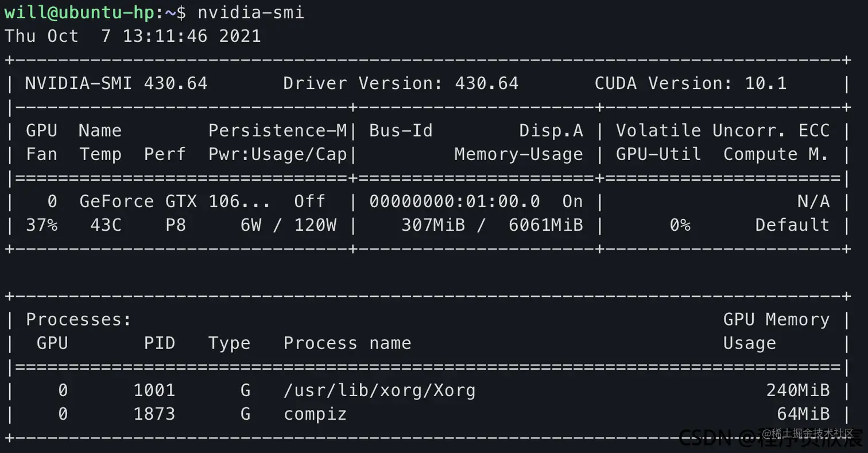The width and height of the screenshot is (868, 453).
Task: Click the /usr/lib/xorg/Xorg process name
Action: click(x=379, y=390)
